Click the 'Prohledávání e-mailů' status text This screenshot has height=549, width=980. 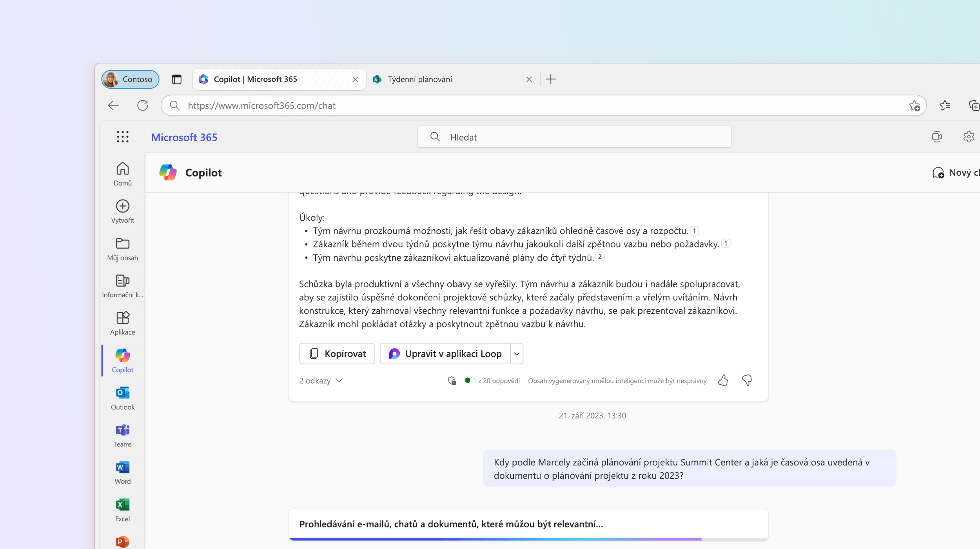[x=451, y=524]
